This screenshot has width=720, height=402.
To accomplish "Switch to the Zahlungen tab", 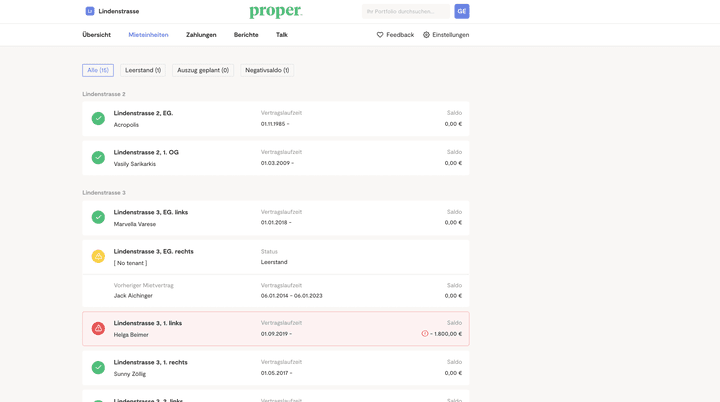I will pos(201,35).
